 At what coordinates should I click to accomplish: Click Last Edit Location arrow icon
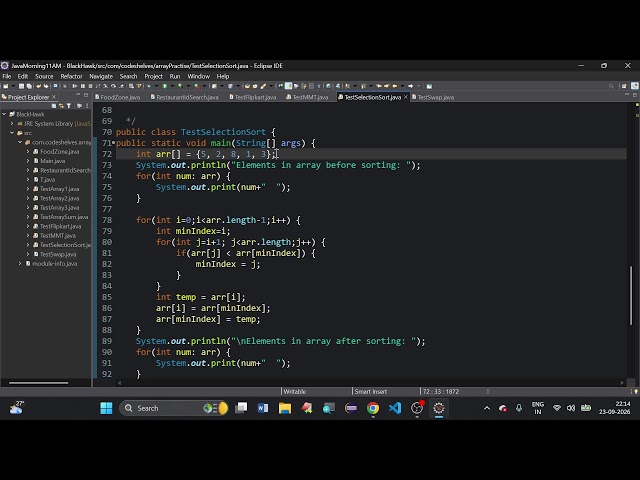tap(379, 86)
